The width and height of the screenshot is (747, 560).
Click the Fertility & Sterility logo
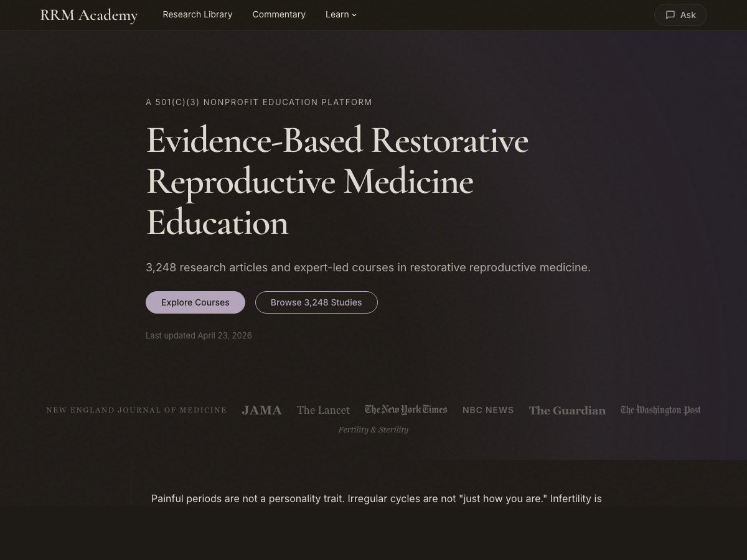pyautogui.click(x=374, y=429)
